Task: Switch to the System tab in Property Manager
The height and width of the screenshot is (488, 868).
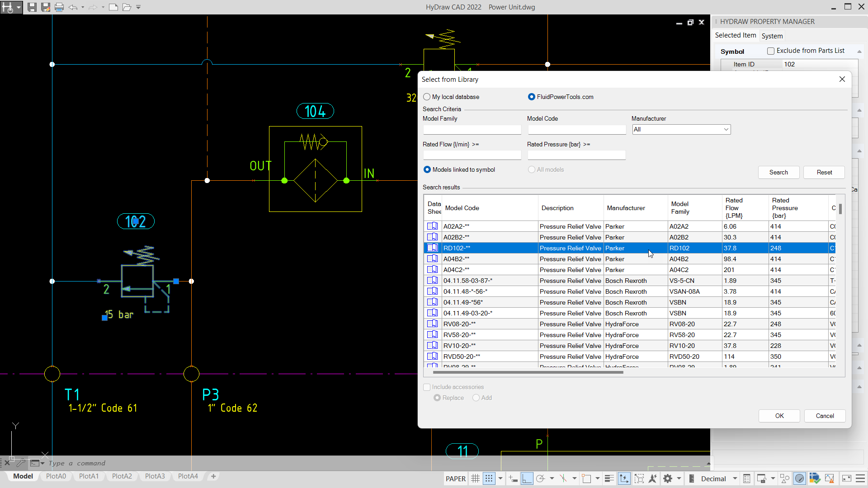Action: (x=772, y=36)
